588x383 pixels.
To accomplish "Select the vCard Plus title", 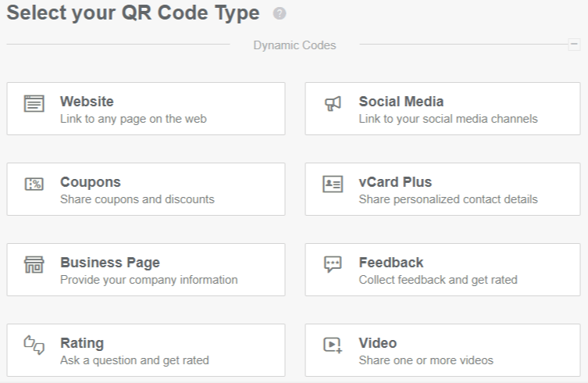I will pyautogui.click(x=395, y=182).
